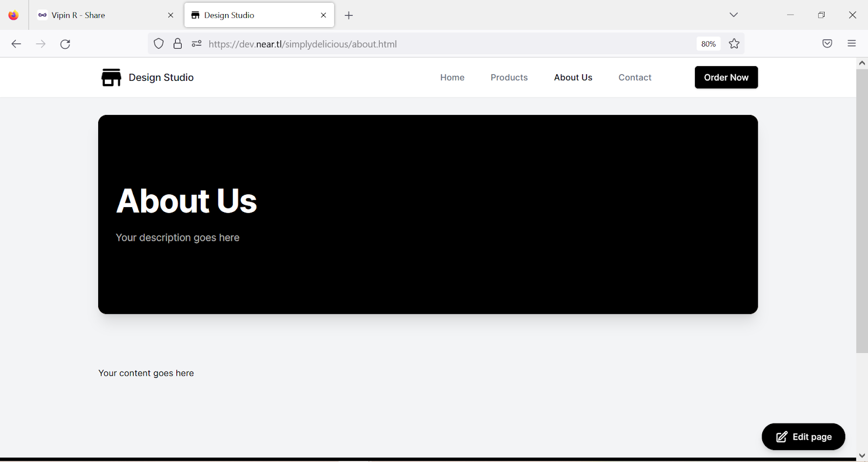Minimize the Firefox window
Screen dimensions: 868x462
click(x=790, y=15)
